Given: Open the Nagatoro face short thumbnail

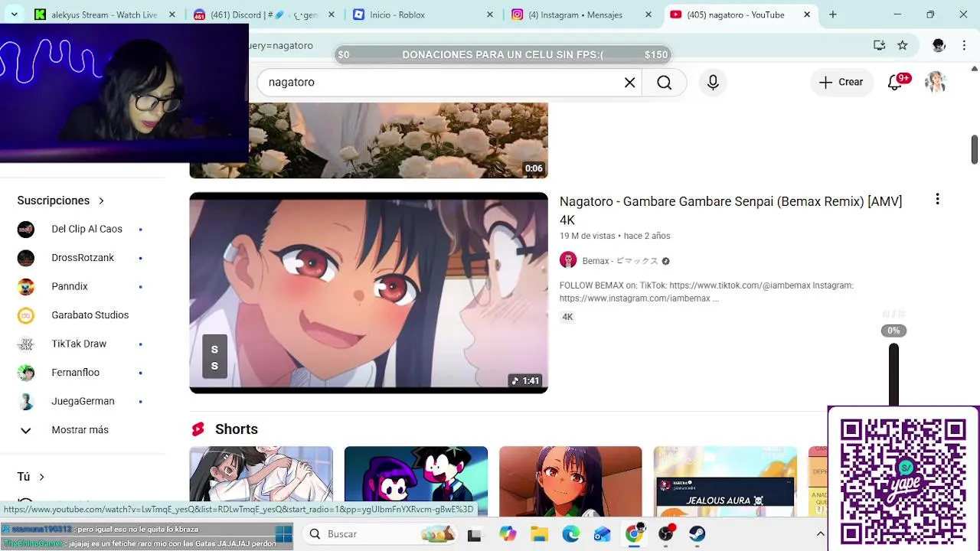Looking at the screenshot, I should 570,482.
